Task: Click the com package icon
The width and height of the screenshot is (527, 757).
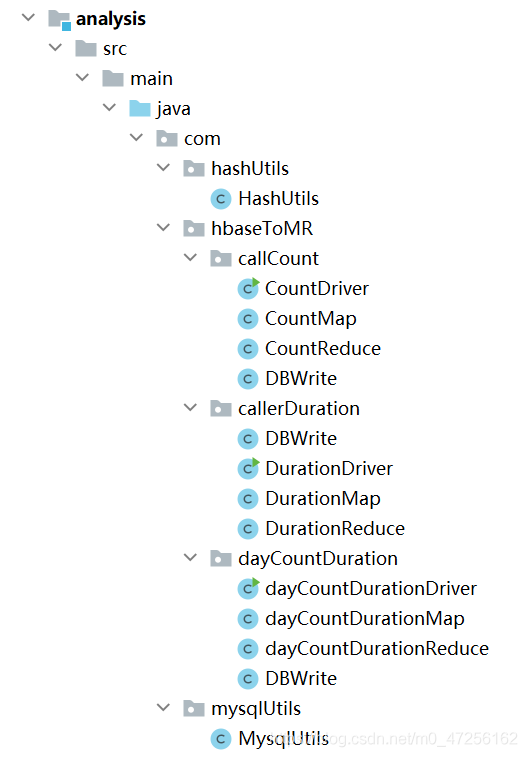Action: (167, 139)
